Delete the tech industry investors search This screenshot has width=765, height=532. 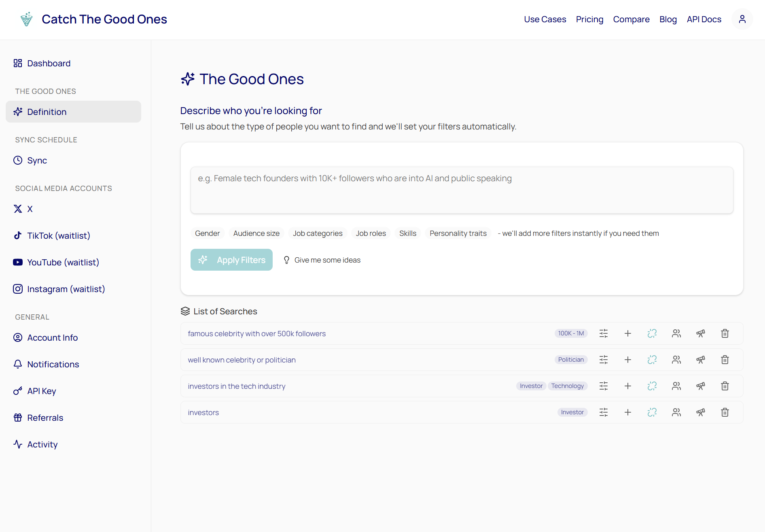[725, 386]
